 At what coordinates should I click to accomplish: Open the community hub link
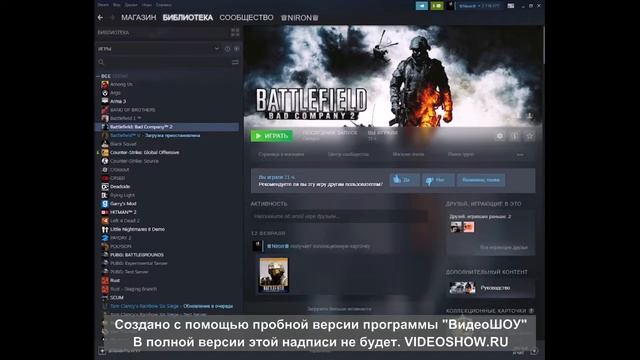click(348, 155)
